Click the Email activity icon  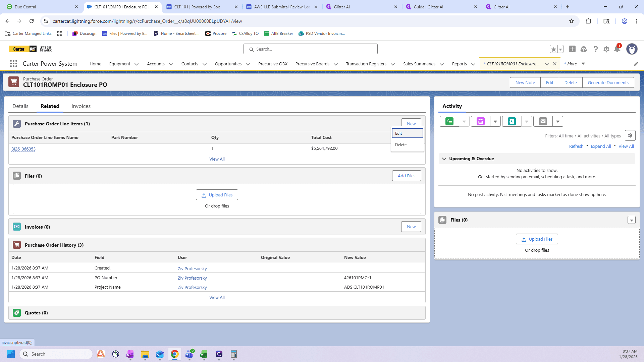point(543,121)
